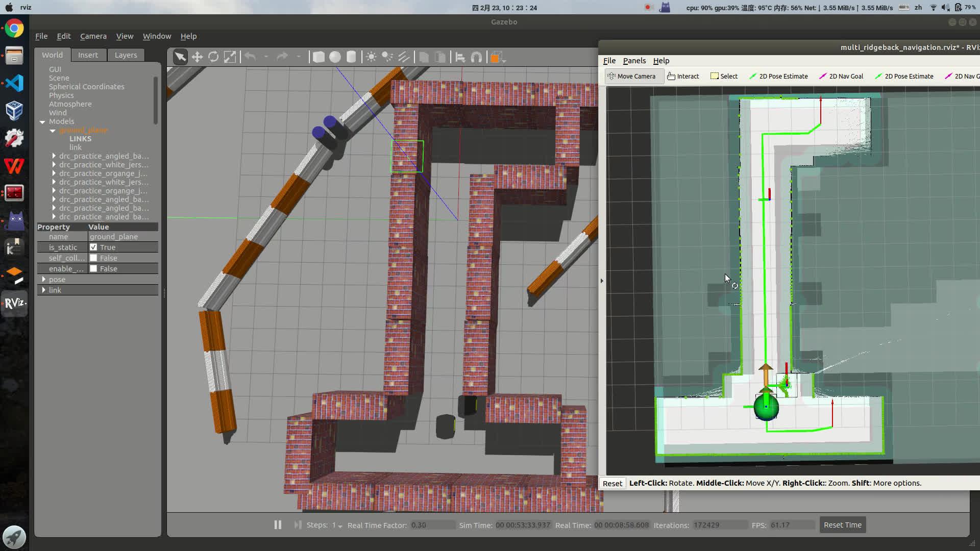Toggle the is_static checkbox

[93, 247]
